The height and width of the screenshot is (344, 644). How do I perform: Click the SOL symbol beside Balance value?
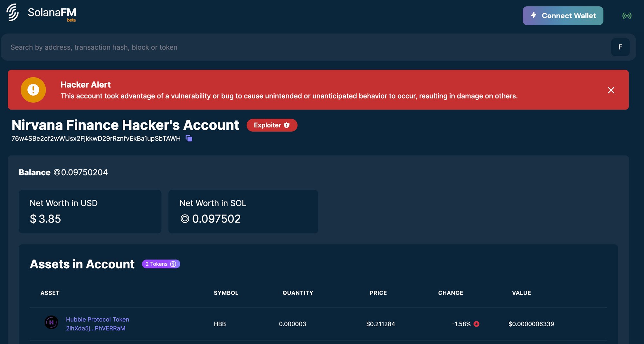(57, 172)
